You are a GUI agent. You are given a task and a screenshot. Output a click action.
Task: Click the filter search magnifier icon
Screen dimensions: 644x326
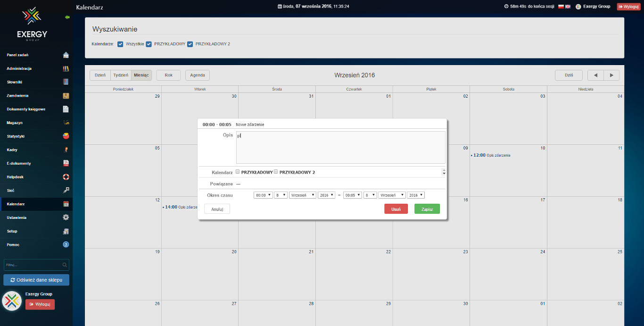65,265
